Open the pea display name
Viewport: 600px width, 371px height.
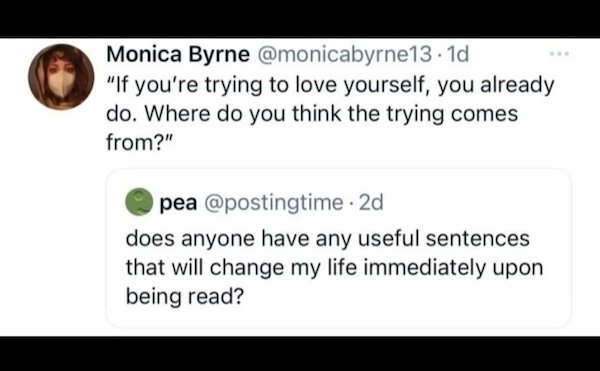point(178,203)
